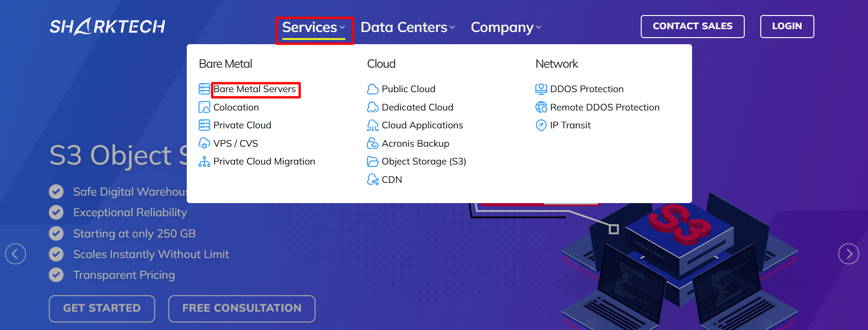This screenshot has height=330, width=868.
Task: Open the Colocation link
Action: [236, 107]
